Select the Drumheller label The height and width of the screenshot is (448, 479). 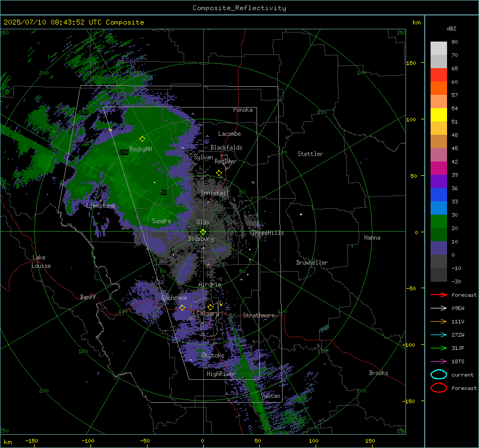(312, 263)
